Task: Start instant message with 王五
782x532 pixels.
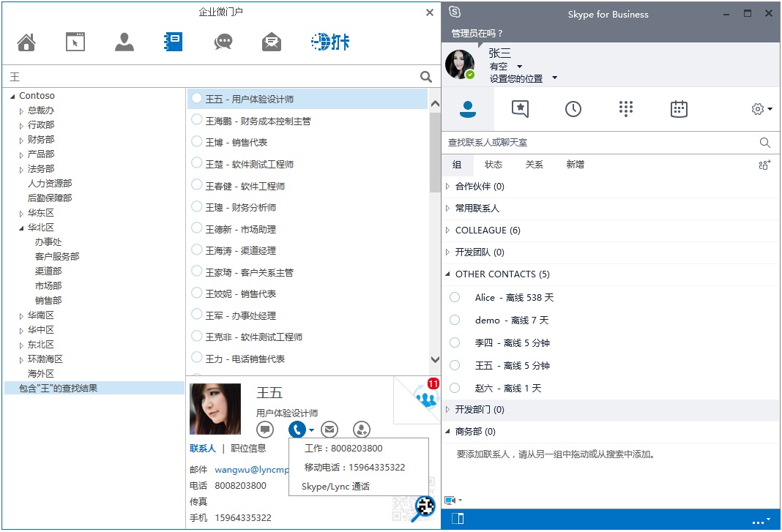Action: click(x=265, y=429)
